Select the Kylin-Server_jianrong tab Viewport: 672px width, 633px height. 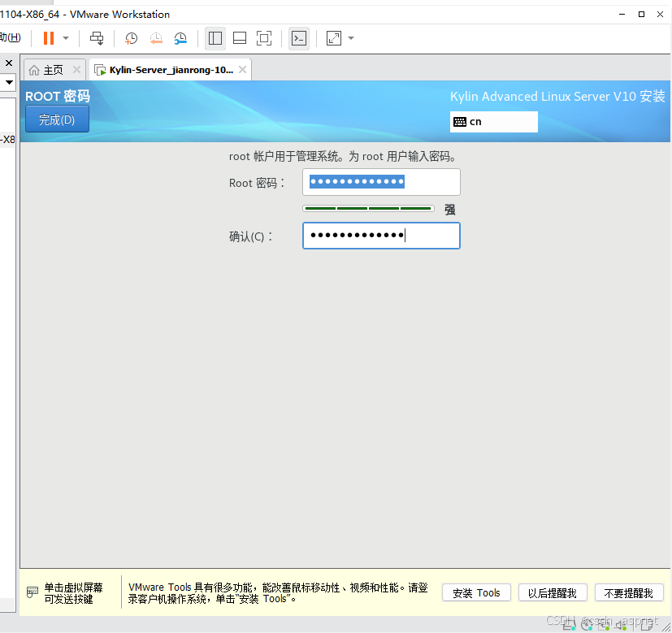point(171,70)
